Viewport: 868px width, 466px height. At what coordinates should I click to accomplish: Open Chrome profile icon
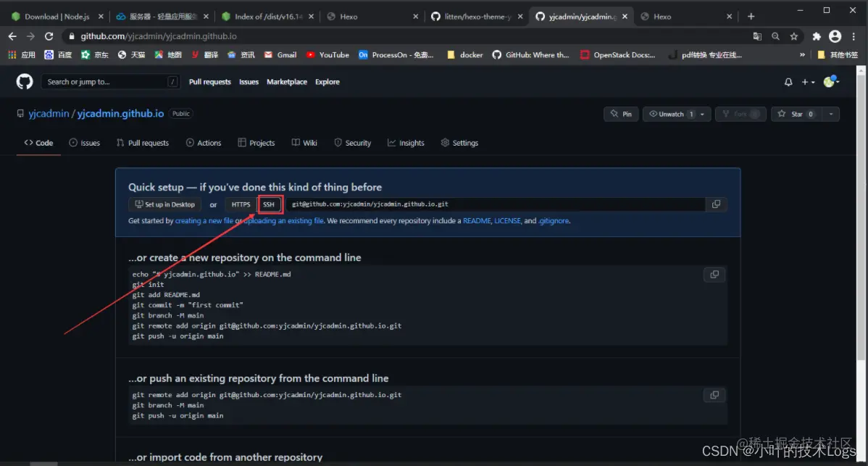tap(835, 36)
